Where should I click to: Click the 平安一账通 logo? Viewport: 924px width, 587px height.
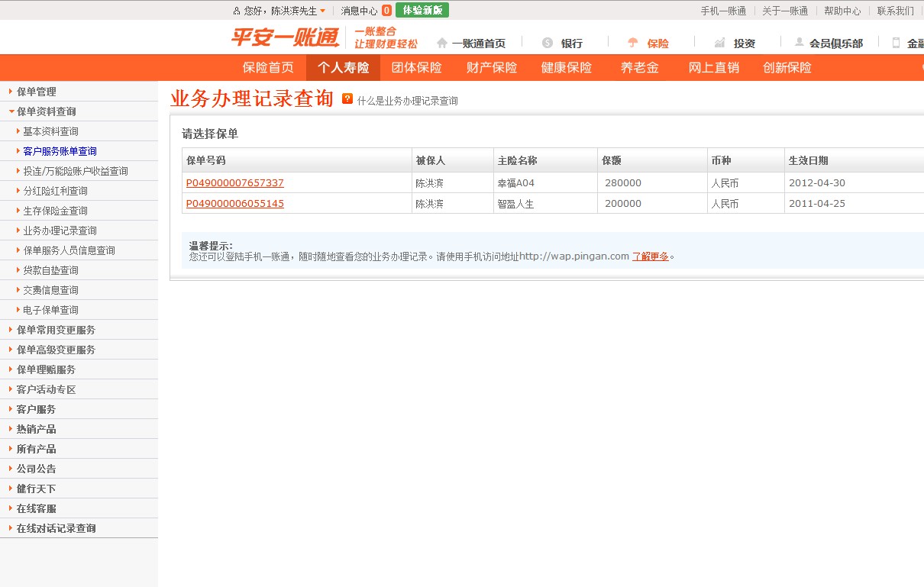(285, 38)
